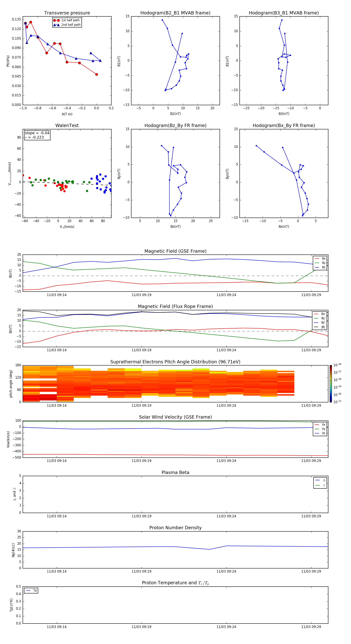Select the Vx legend entry in velocity plot

[x=320, y=424]
